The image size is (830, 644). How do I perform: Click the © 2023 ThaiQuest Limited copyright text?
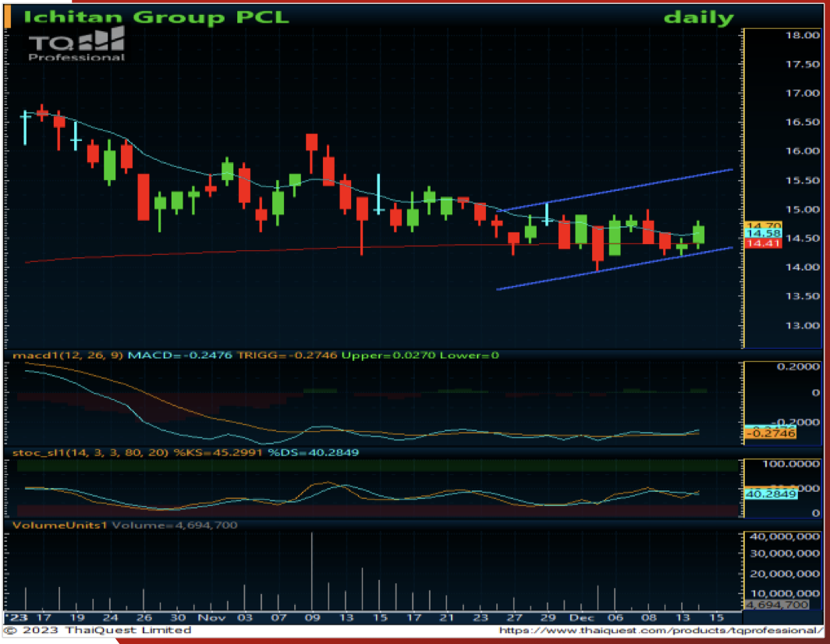(x=98, y=630)
